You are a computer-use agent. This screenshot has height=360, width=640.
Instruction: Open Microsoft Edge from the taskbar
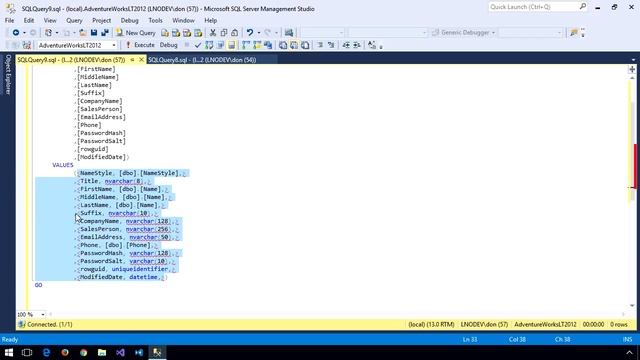point(46,353)
